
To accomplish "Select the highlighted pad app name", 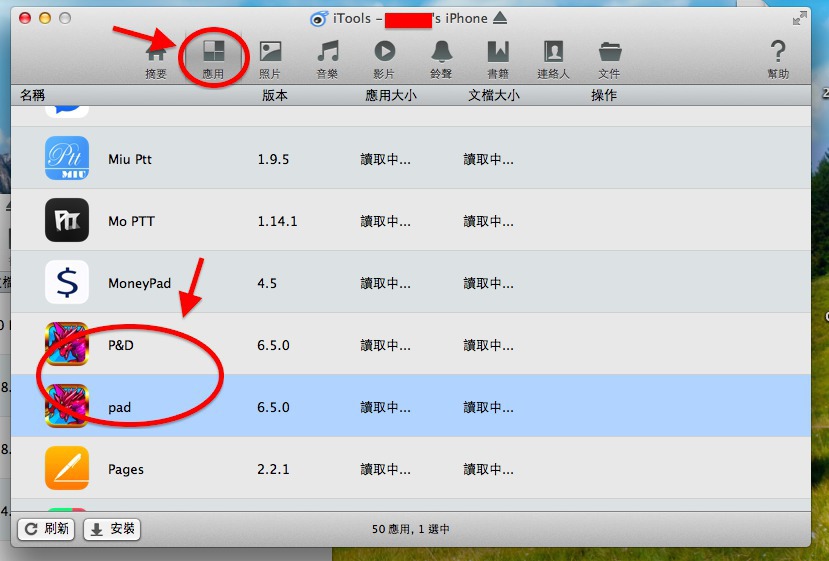I will pos(119,408).
